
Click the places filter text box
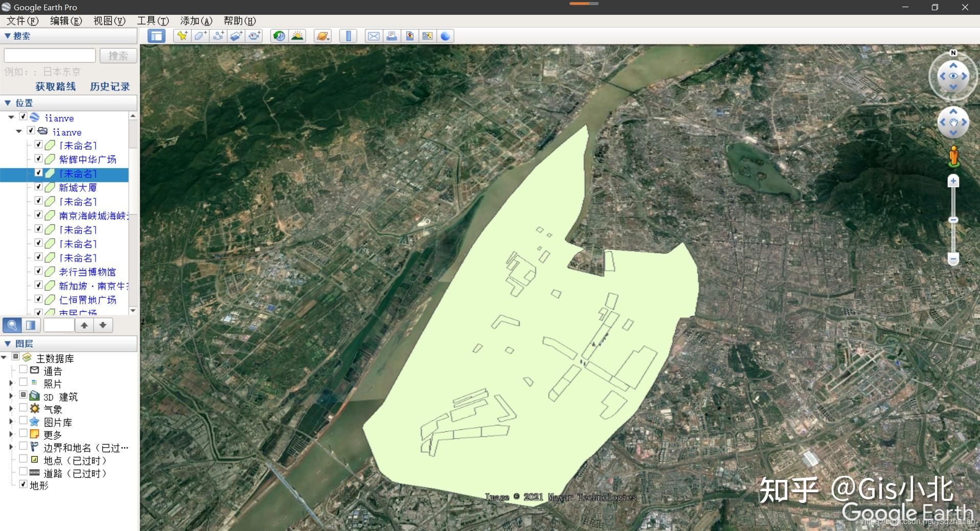point(59,325)
